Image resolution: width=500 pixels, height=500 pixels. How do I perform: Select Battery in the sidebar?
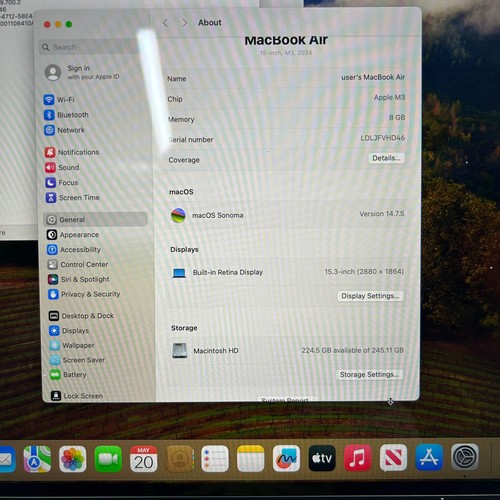[x=69, y=375]
